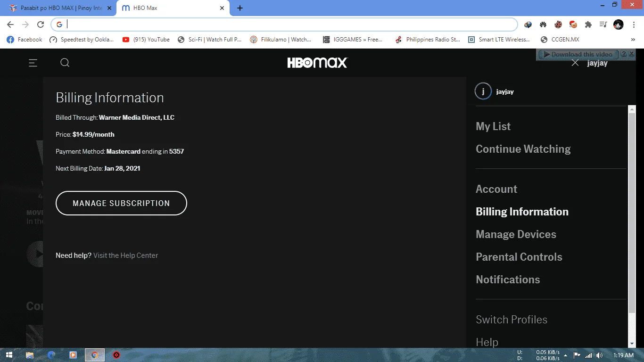
Task: Click the jayjay profile avatar circle
Action: click(483, 91)
